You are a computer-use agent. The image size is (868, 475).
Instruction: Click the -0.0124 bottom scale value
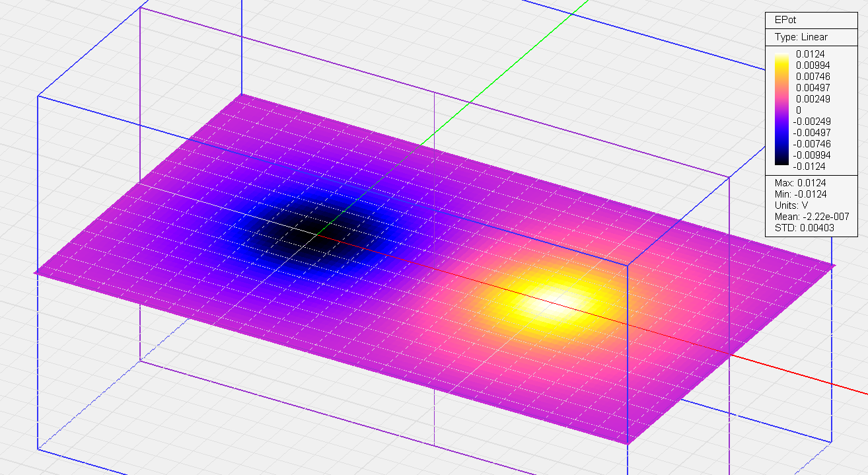pos(809,166)
